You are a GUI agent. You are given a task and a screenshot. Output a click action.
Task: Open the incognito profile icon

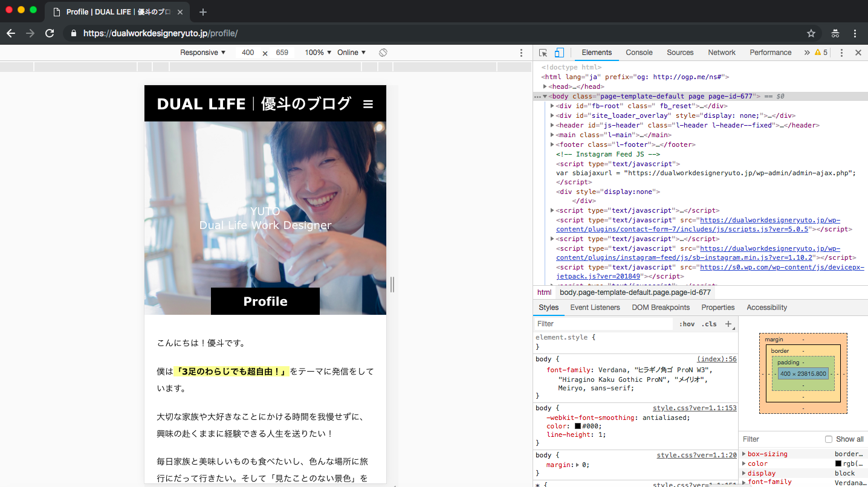[835, 33]
